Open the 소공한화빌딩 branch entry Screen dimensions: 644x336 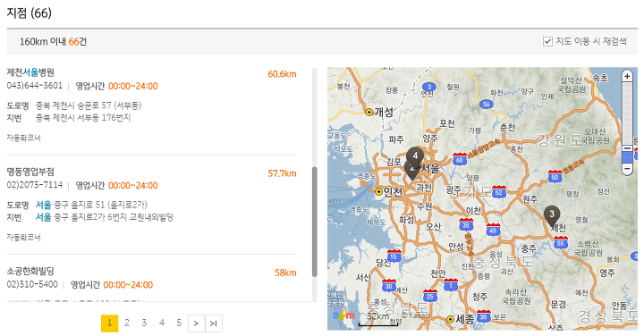(x=30, y=271)
